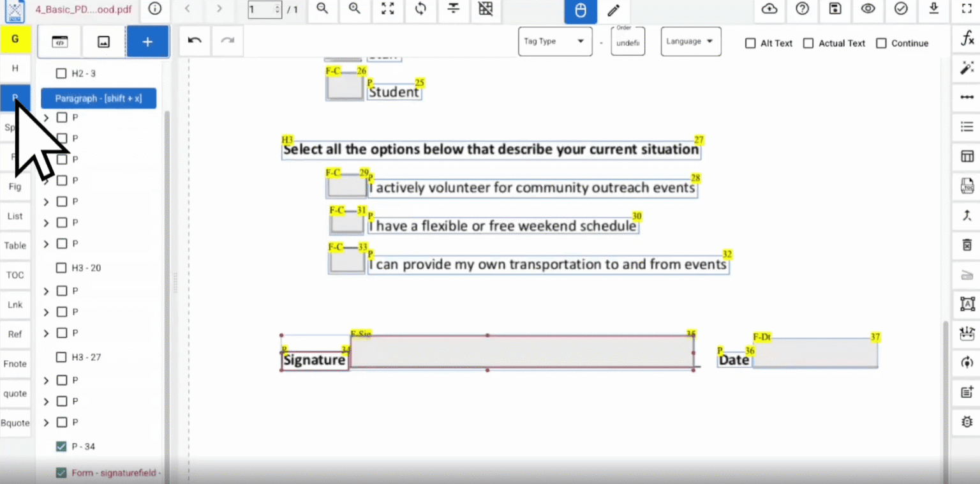Select the plus add panel tab
This screenshot has height=484, width=980.
tap(147, 42)
